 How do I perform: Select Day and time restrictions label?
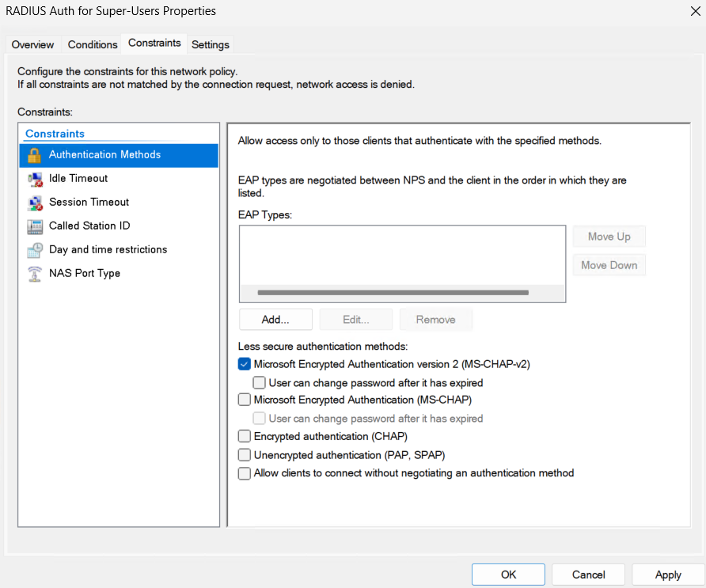point(108,249)
